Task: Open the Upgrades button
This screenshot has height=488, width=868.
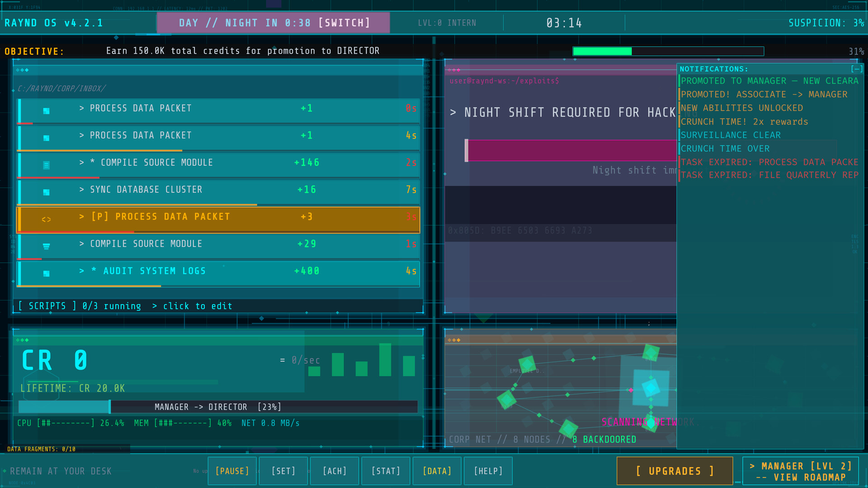Action: 675,471
